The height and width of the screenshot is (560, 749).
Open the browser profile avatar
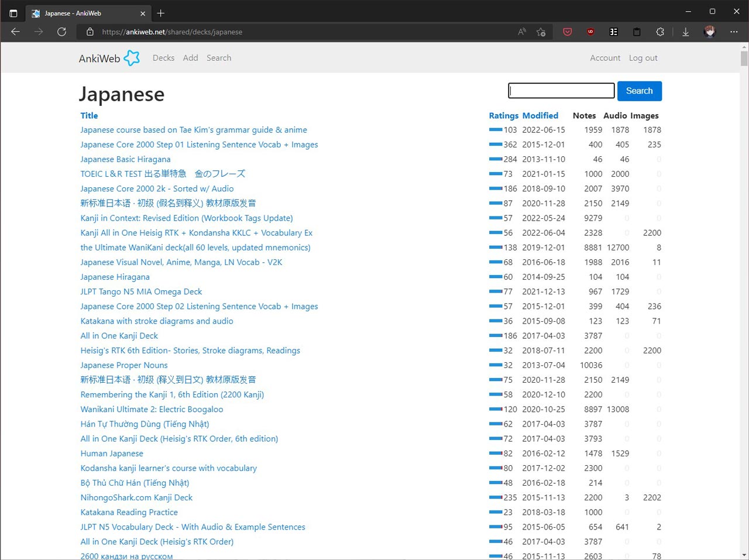pyautogui.click(x=710, y=32)
